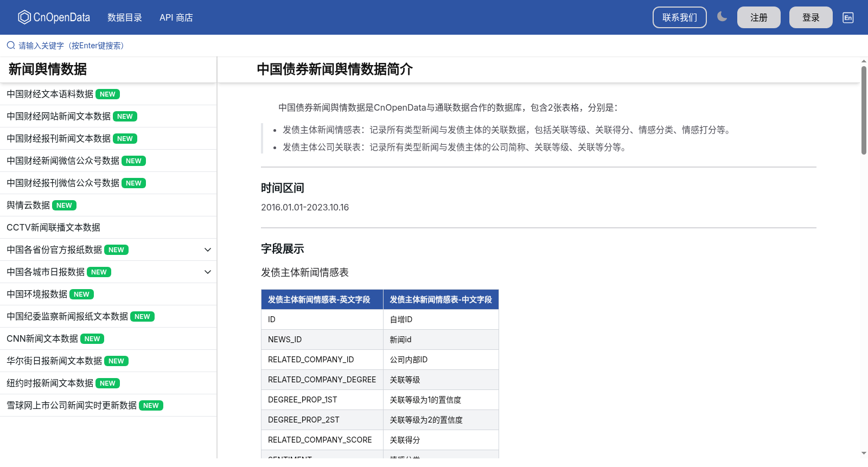This screenshot has width=868, height=467.
Task: Click the scrollbar down arrow
Action: coord(864,453)
